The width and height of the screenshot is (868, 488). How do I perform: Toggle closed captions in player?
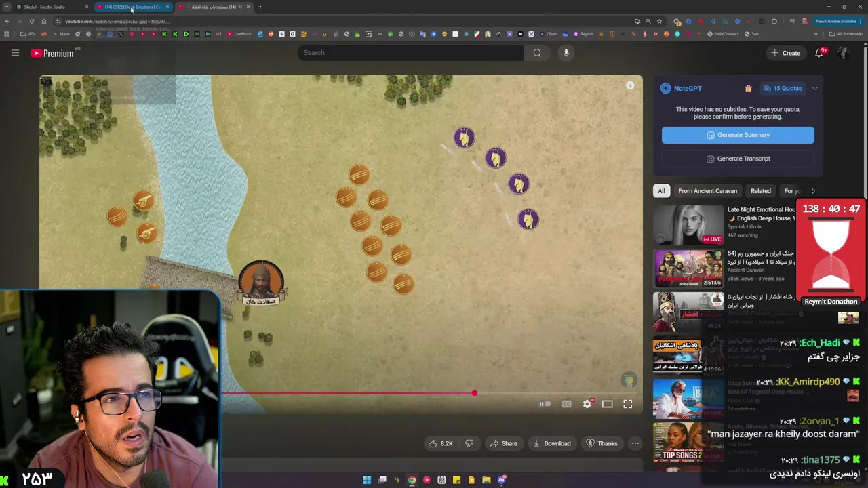point(567,404)
